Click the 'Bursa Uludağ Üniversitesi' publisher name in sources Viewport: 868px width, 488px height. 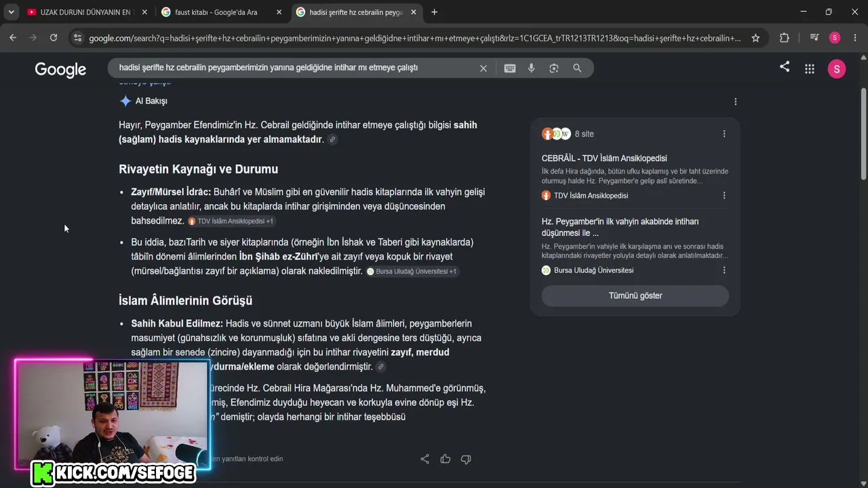(x=593, y=270)
